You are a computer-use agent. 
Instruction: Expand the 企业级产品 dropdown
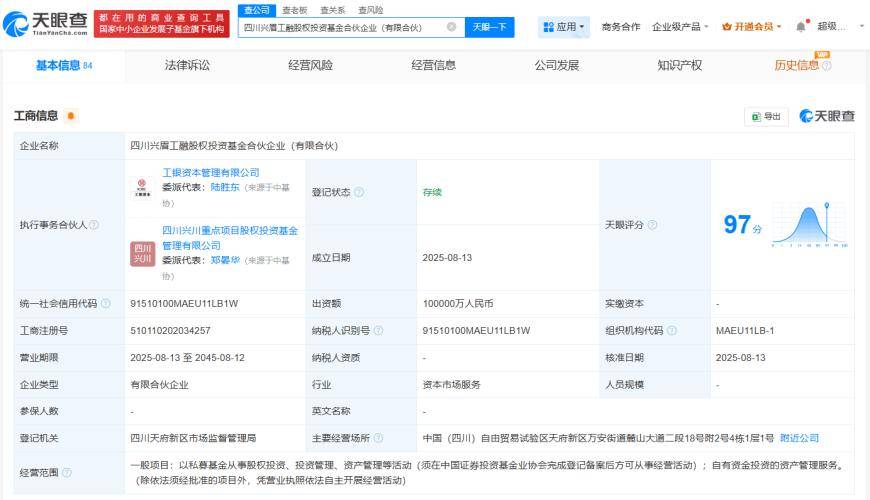(x=680, y=27)
